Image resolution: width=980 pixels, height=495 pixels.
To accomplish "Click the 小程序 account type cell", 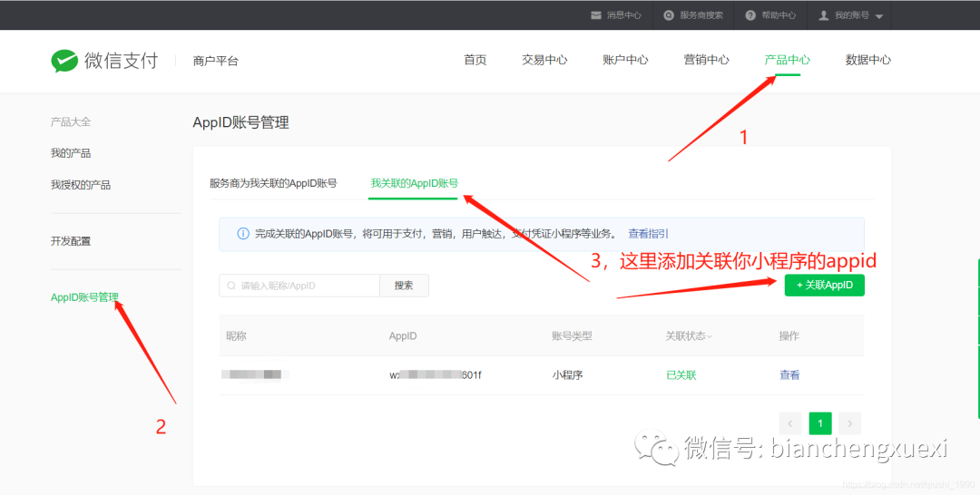I will tap(567, 375).
